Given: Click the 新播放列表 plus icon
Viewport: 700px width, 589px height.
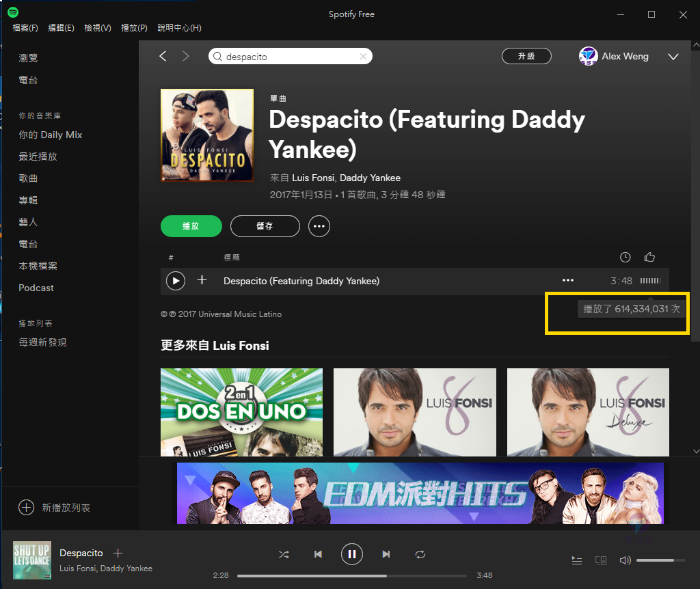Looking at the screenshot, I should click(27, 507).
